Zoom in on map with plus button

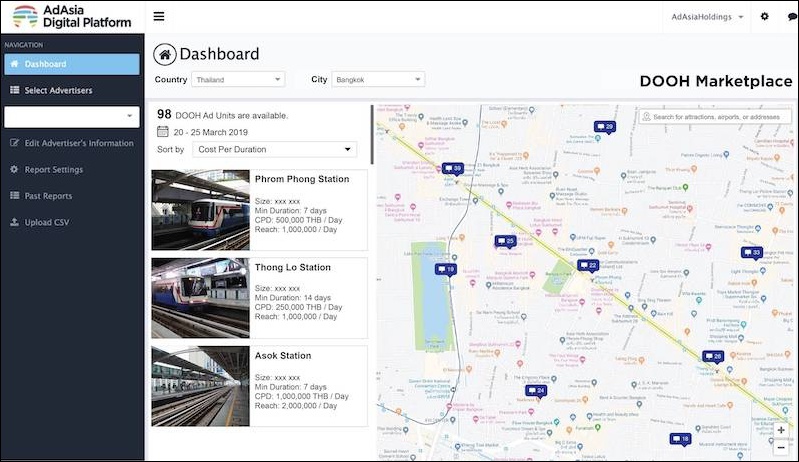[781, 431]
